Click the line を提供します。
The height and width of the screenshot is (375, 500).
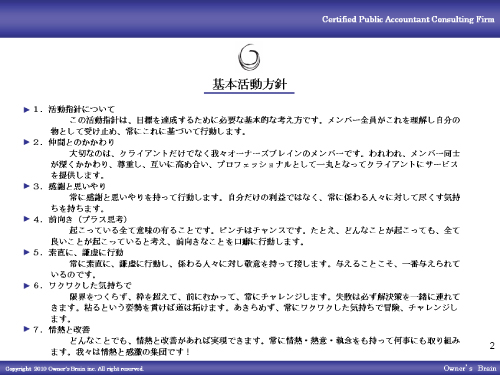pos(78,175)
